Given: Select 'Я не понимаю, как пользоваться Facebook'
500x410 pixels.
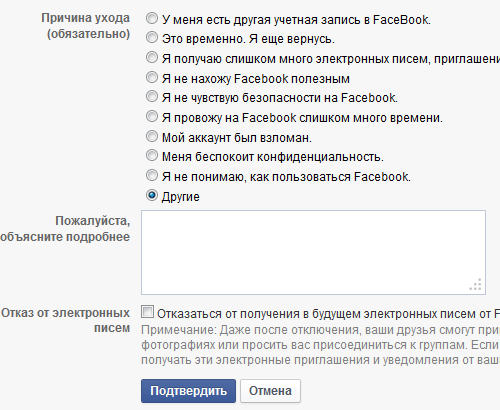Looking at the screenshot, I should (152, 175).
